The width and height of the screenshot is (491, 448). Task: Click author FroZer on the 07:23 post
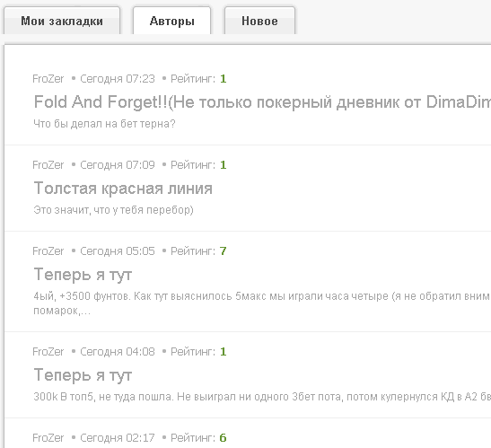coord(48,79)
